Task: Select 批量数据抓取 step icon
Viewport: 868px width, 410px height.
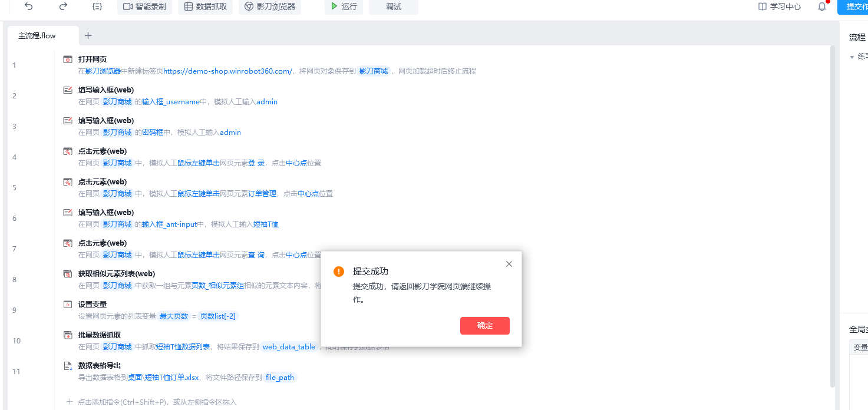Action: [68, 335]
